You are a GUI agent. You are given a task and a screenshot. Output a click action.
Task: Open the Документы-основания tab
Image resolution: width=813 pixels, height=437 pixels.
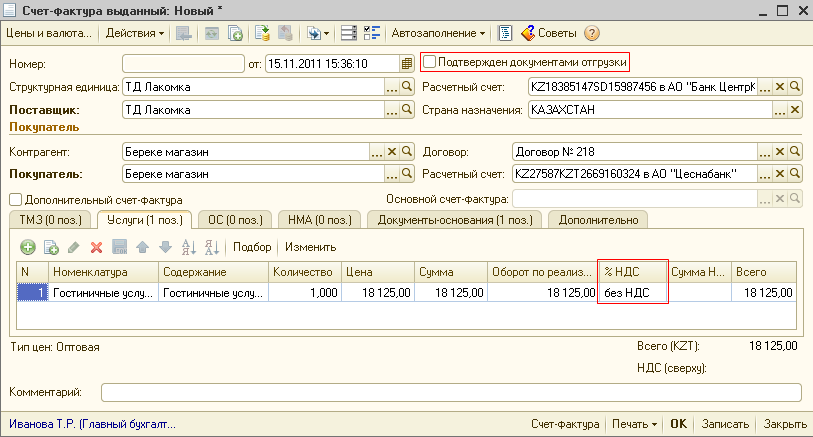(453, 219)
